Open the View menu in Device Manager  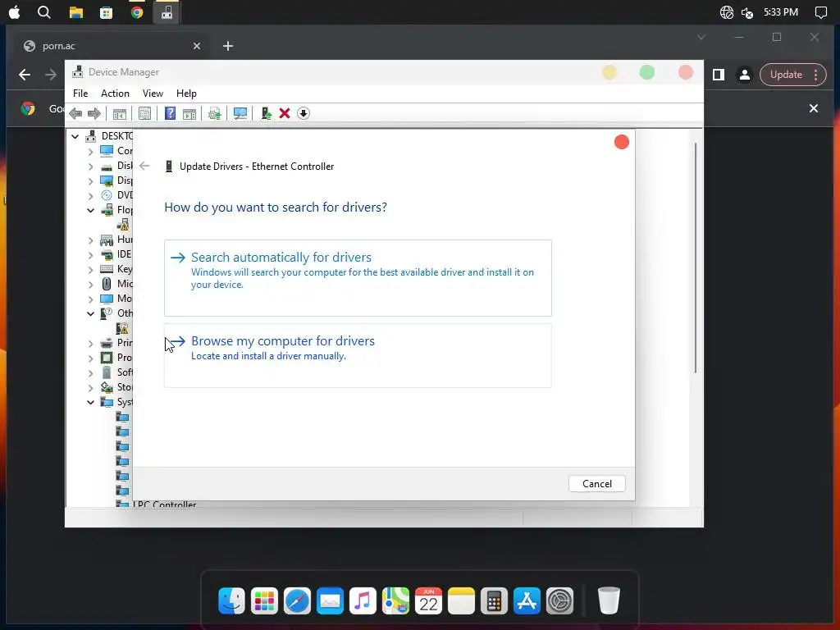pos(153,94)
